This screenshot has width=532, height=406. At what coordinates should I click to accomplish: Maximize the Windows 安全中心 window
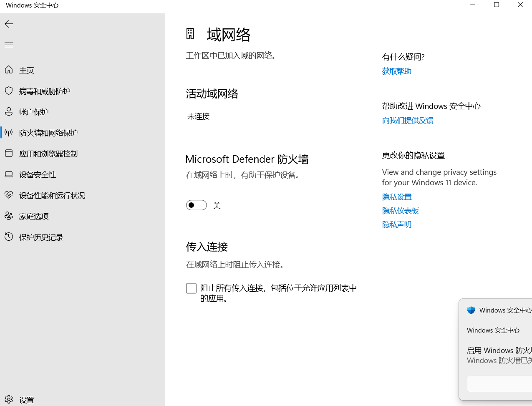tap(497, 5)
